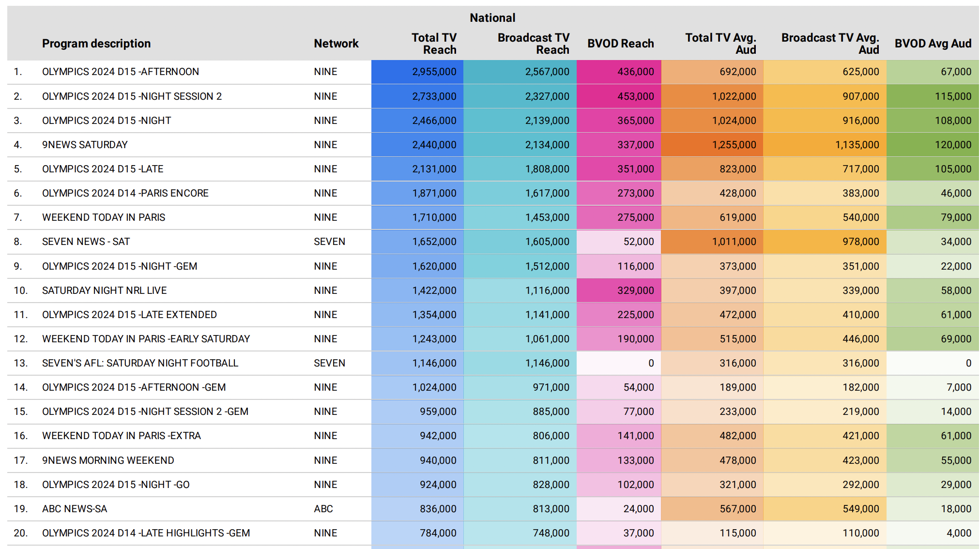Viewport: 980px width, 549px height.
Task: Sort by Program description column header
Action: pyautogui.click(x=96, y=44)
